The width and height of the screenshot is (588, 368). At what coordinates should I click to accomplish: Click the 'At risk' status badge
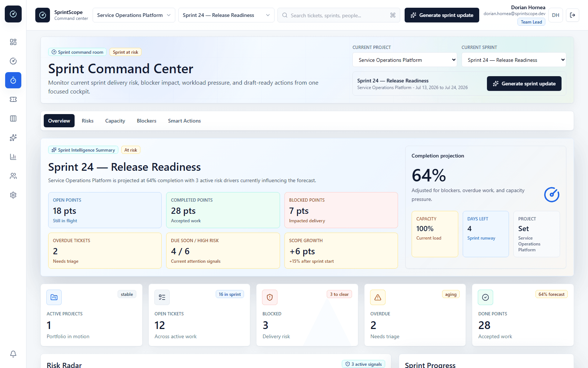(130, 150)
